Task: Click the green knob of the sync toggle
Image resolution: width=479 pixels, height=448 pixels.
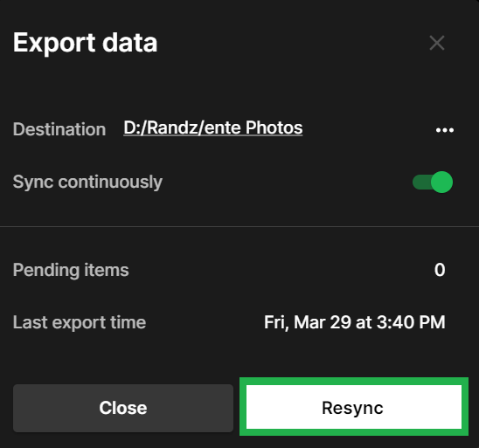Action: pos(441,183)
